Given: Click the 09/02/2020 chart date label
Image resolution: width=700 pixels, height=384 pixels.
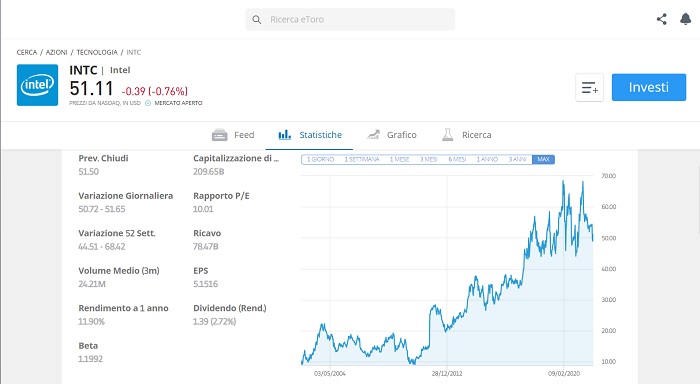Looking at the screenshot, I should (x=564, y=373).
